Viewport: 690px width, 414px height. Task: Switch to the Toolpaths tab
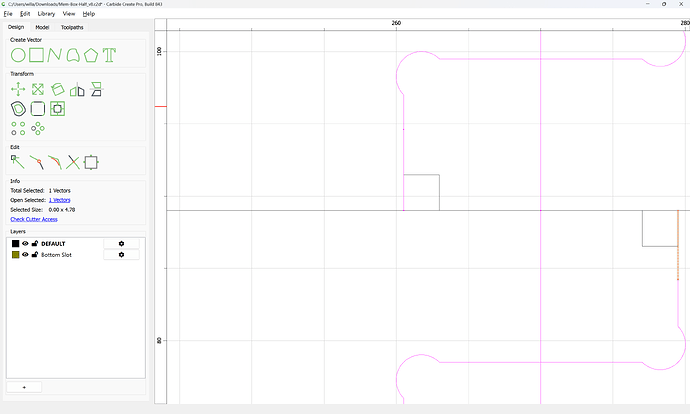(x=72, y=27)
